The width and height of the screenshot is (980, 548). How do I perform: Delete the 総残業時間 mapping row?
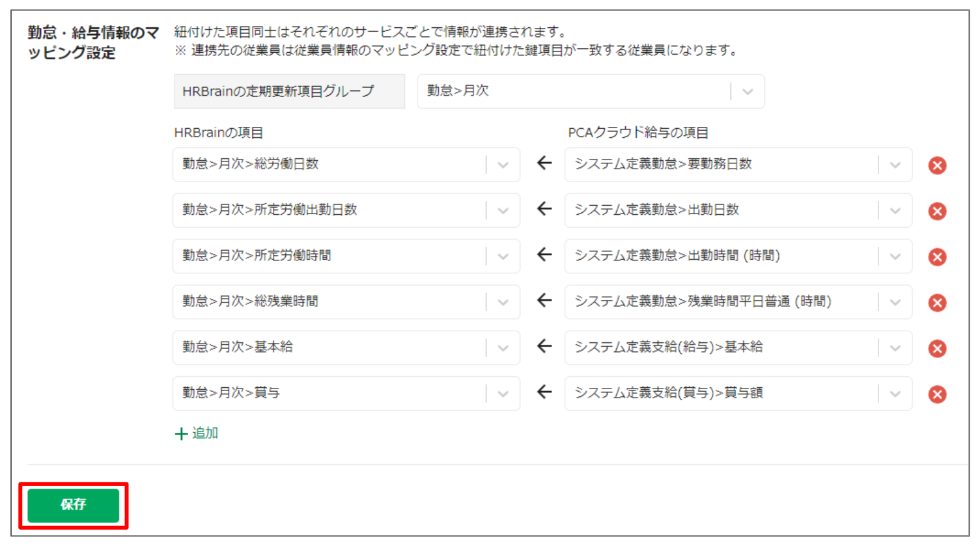[x=937, y=303]
